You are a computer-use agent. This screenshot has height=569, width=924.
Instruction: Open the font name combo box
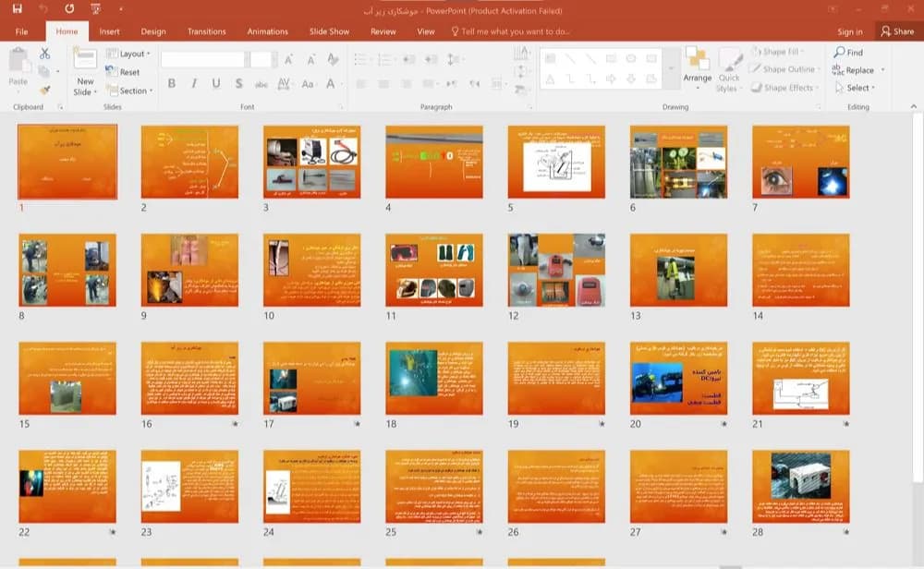(x=202, y=59)
